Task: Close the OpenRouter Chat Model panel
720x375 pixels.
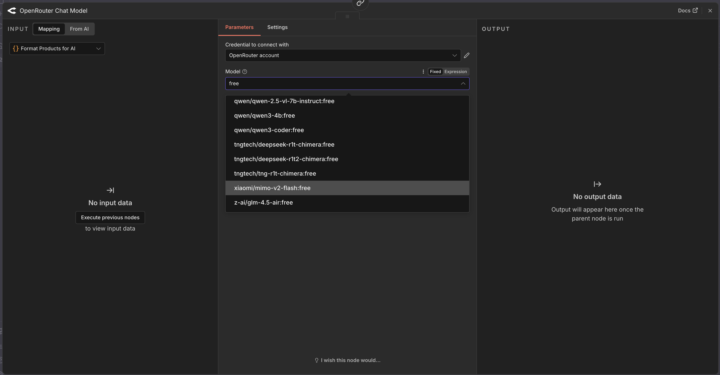Action: [x=710, y=11]
